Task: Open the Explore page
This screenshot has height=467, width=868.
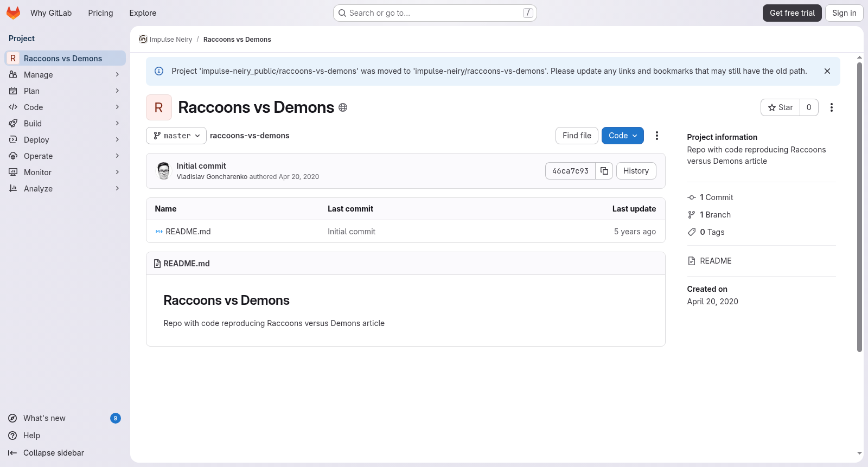Action: [x=143, y=13]
